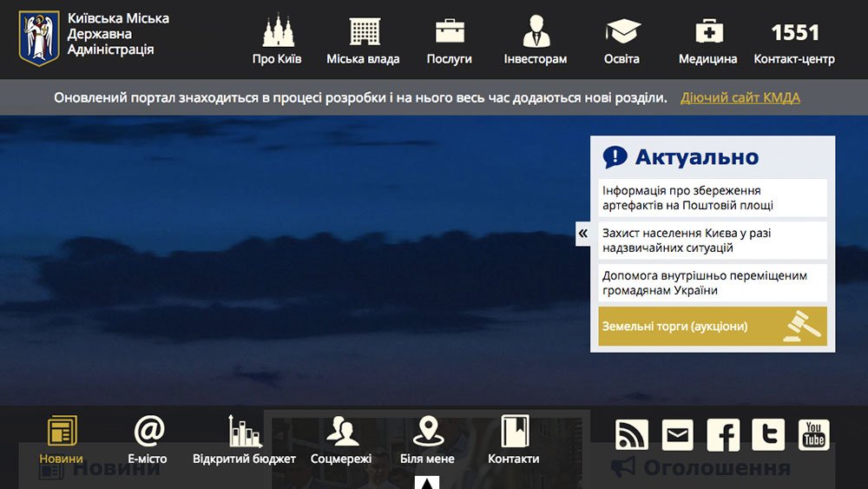Select the Інвесторам businessman icon
Image resolution: width=868 pixels, height=489 pixels.
click(536, 32)
